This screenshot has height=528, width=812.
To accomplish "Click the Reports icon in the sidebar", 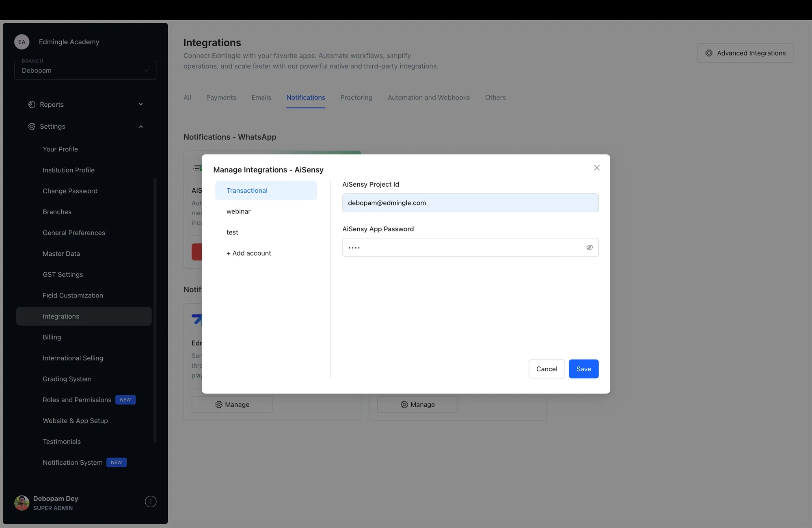I will (32, 104).
